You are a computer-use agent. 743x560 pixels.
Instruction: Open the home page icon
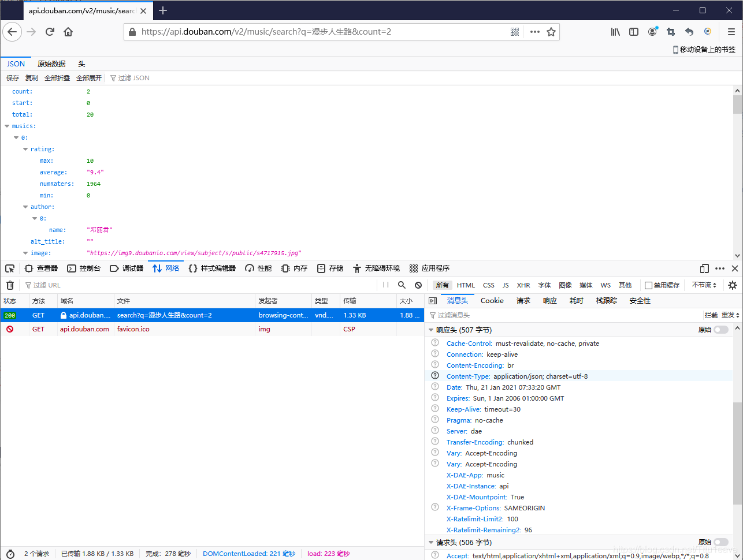point(68,32)
